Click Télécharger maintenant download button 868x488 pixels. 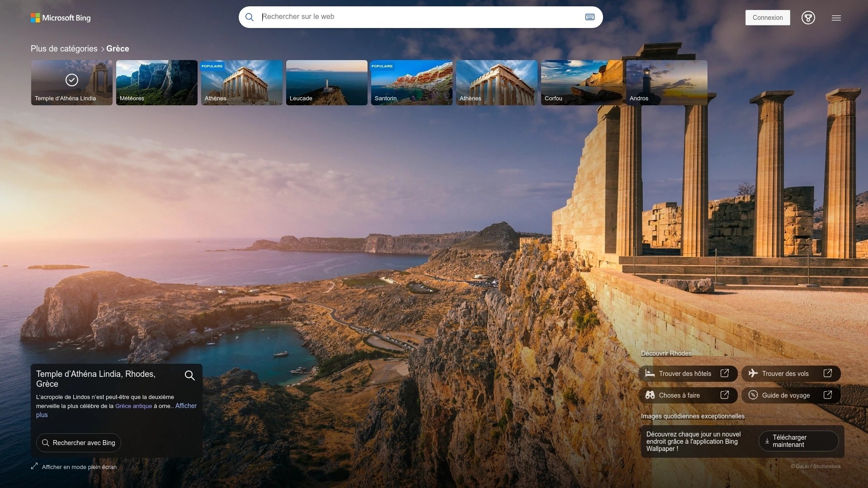(798, 441)
